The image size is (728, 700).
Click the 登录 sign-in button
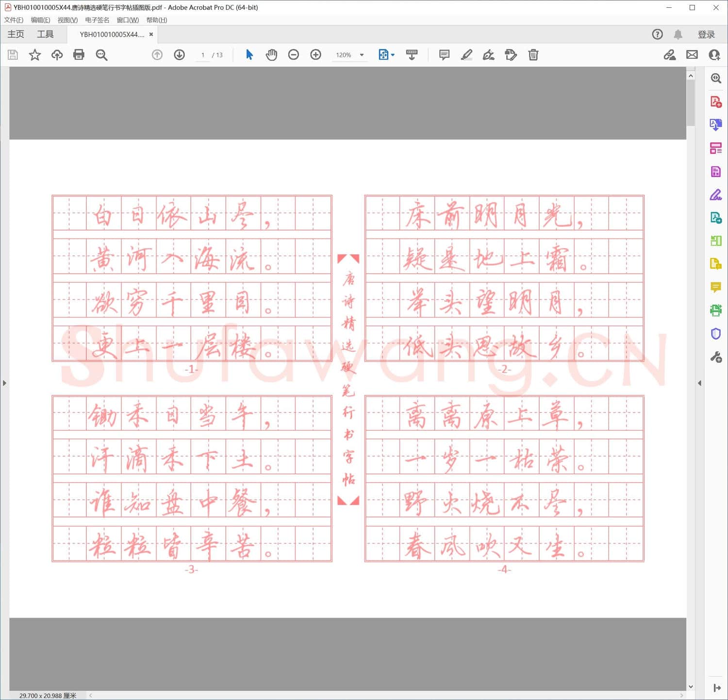click(706, 34)
